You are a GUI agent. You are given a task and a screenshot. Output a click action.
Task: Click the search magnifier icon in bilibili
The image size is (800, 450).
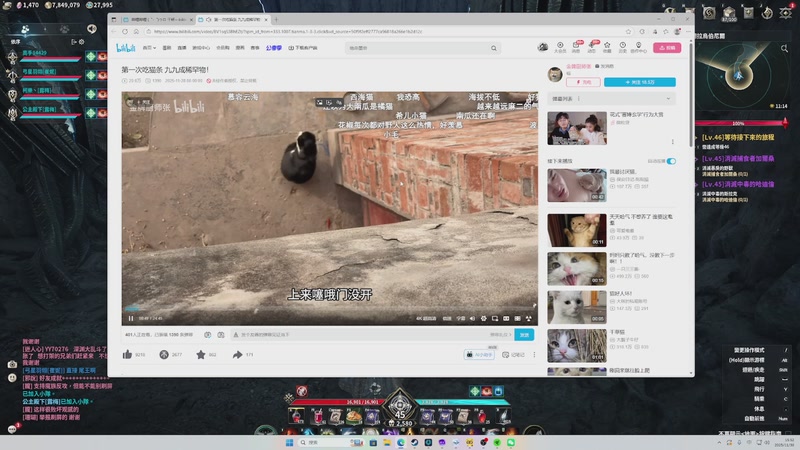click(494, 48)
